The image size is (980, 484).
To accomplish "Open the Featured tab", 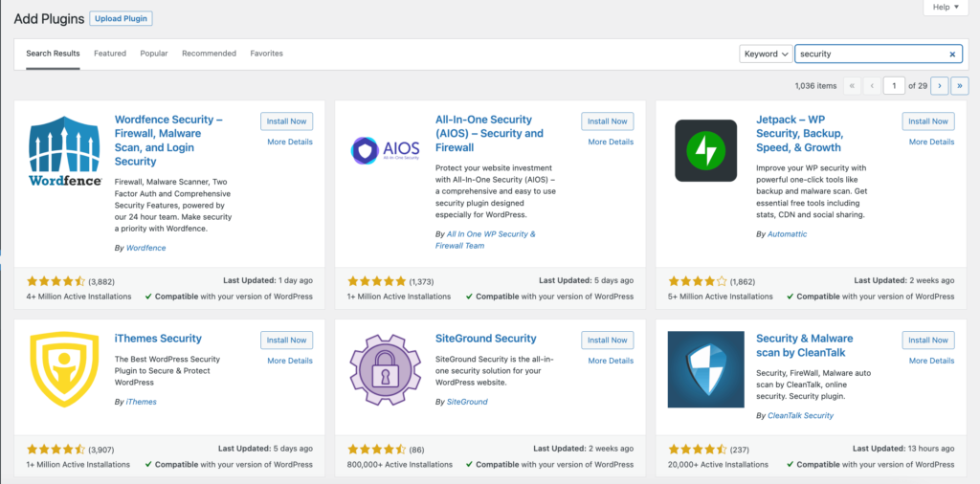I will click(110, 54).
